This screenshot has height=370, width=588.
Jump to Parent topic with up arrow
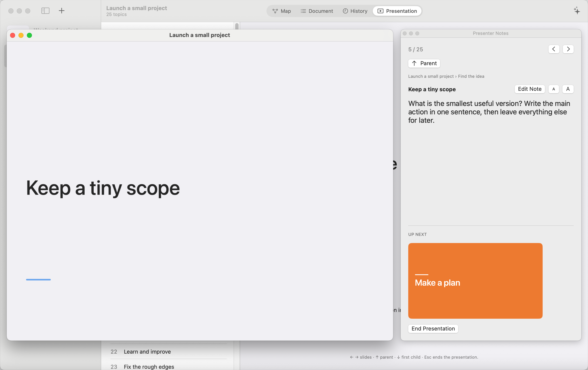coord(424,63)
